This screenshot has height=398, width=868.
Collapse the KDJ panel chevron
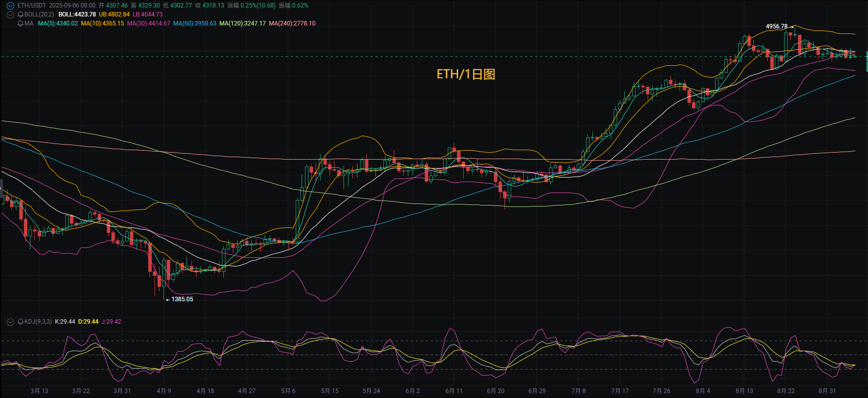10,322
